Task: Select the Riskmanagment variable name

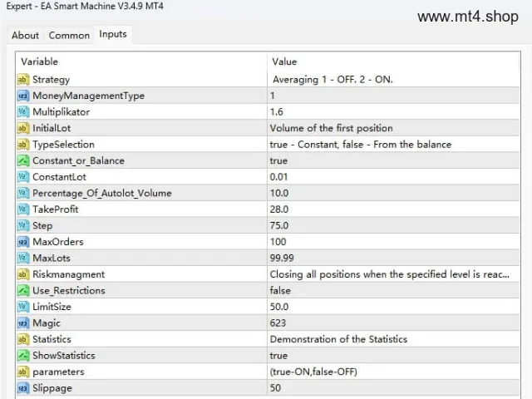Action: [68, 274]
